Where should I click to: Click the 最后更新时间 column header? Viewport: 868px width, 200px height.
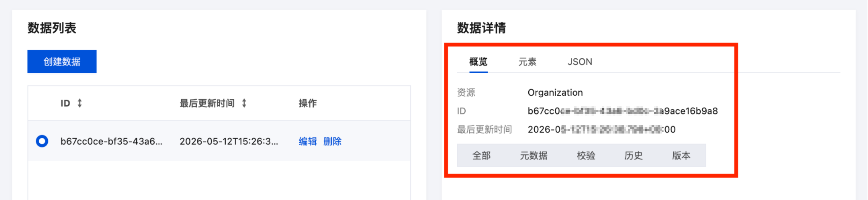207,103
